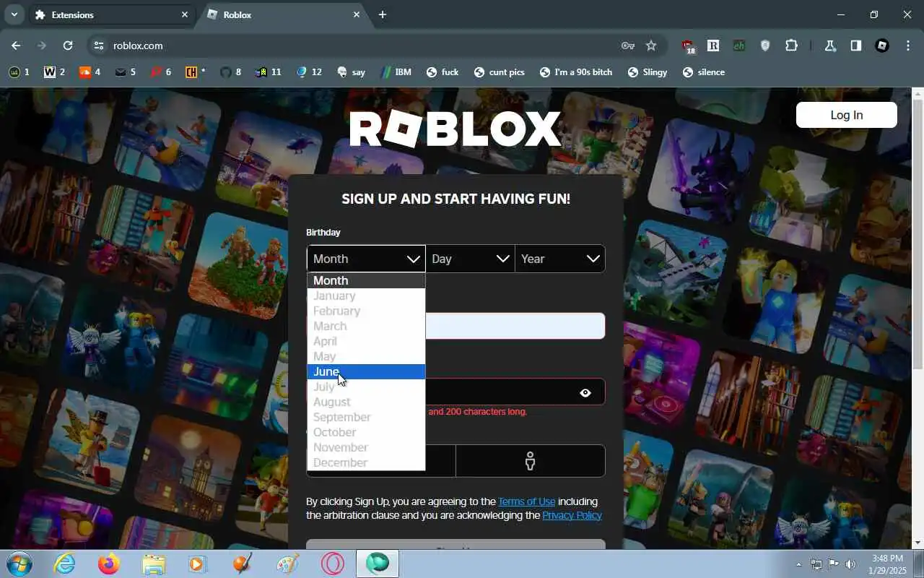The image size is (924, 578).
Task: Close the Extensions tab
Action: point(185,14)
